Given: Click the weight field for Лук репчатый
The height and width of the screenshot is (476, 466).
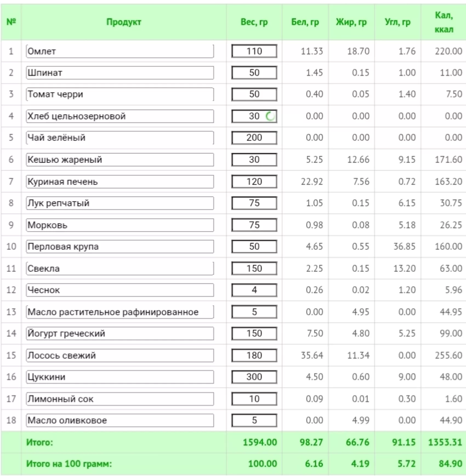Looking at the screenshot, I should pos(254,203).
